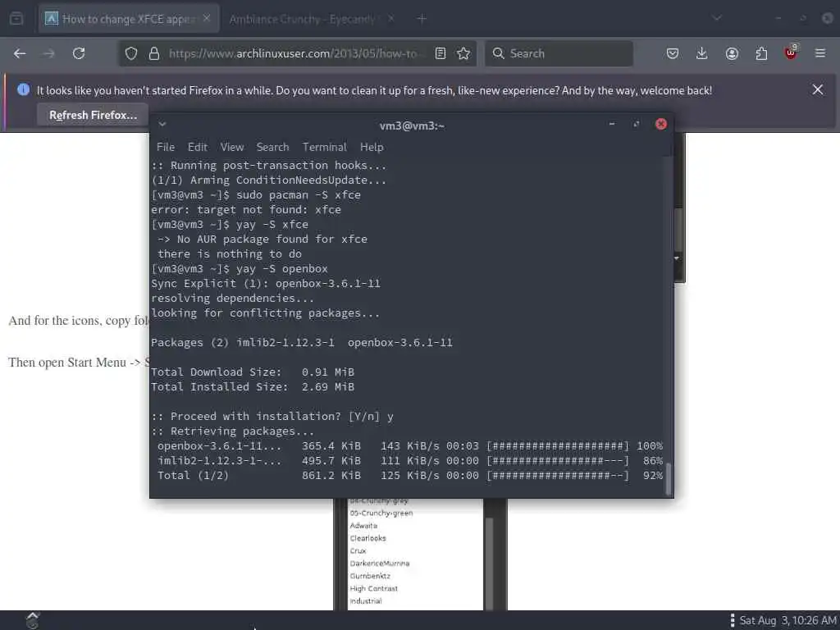Open the Firefox View icon beside the tabs

pos(16,19)
